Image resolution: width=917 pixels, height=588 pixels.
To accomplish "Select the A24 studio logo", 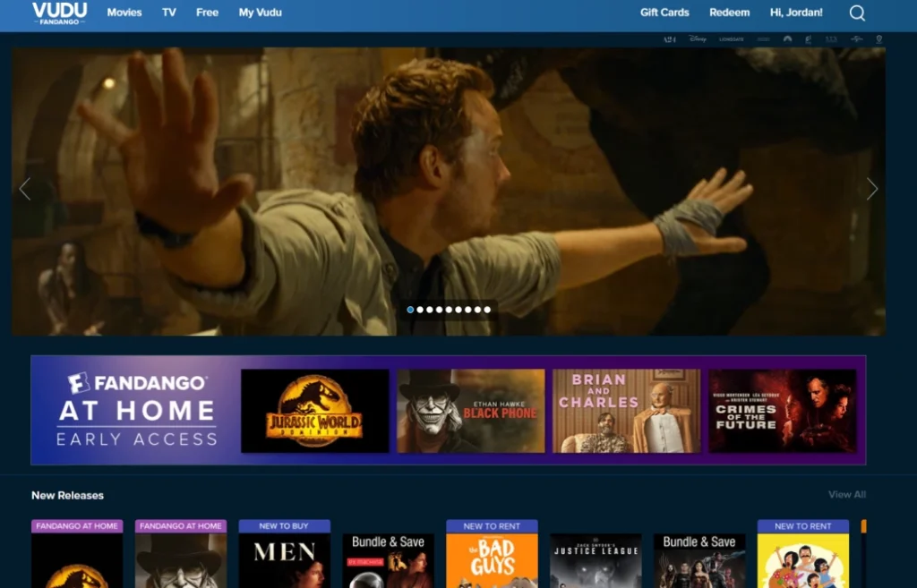I will (x=670, y=38).
